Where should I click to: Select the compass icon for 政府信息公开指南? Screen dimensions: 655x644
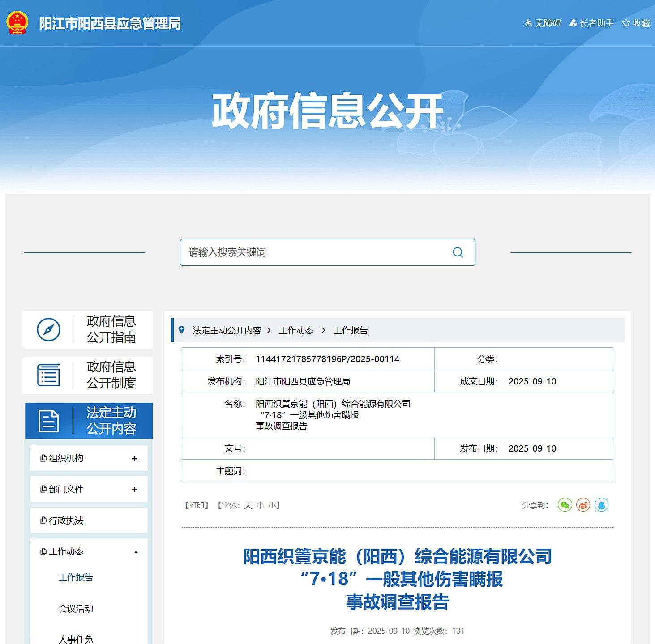coord(48,330)
